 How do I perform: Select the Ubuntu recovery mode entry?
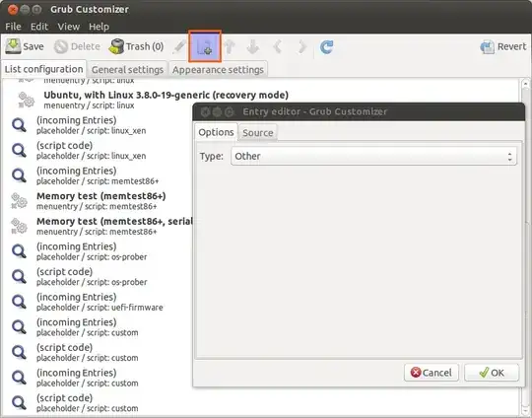(166, 100)
